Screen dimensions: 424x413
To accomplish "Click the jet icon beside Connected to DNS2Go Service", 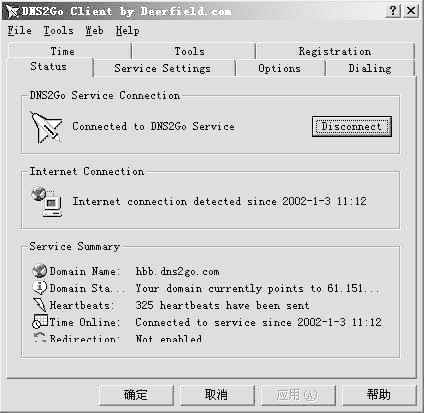I will [x=46, y=127].
